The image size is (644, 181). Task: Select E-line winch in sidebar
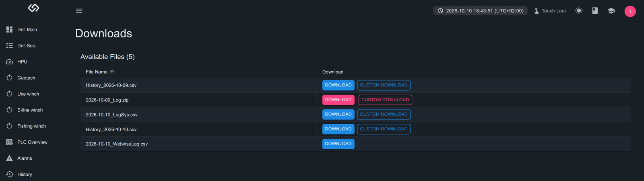30,110
